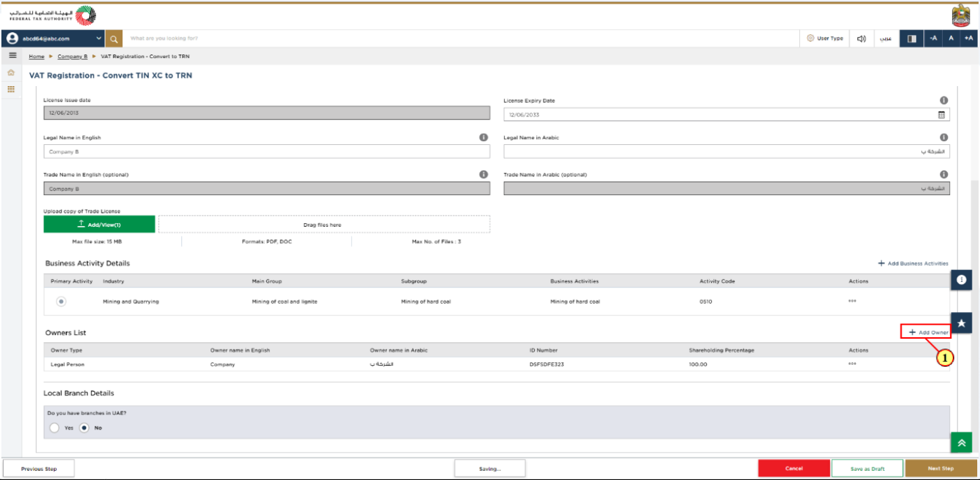
Task: Click the License Expiry Date field
Action: pyautogui.click(x=727, y=115)
